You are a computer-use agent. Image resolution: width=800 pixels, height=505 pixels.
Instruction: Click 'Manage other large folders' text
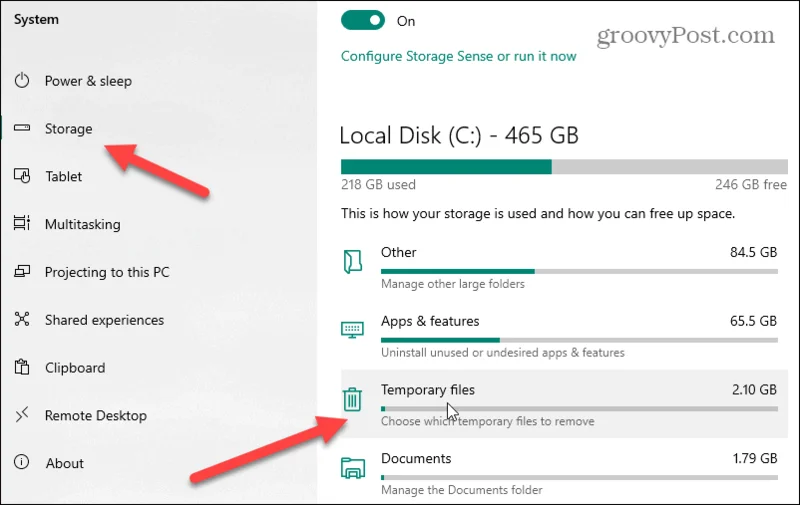[x=453, y=284]
